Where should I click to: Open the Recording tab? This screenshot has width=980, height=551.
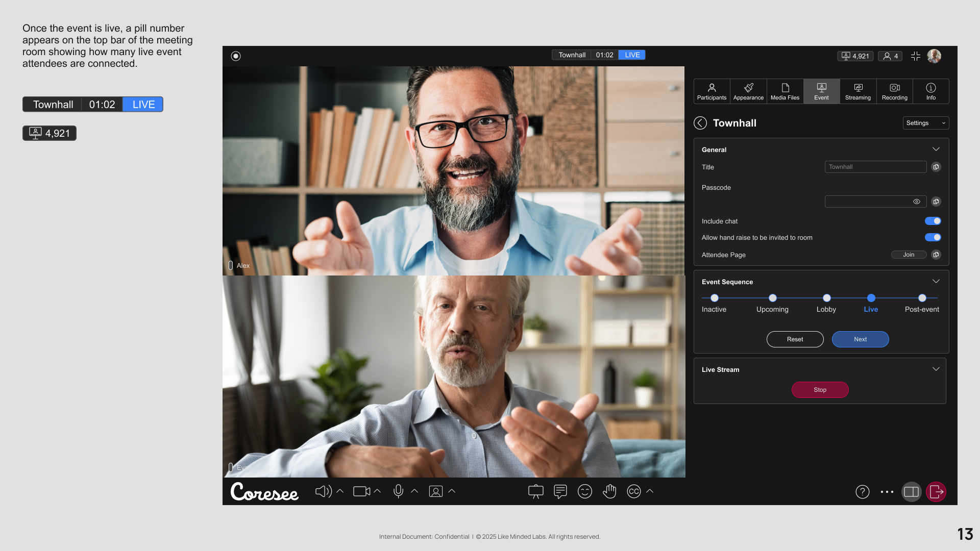pyautogui.click(x=894, y=91)
